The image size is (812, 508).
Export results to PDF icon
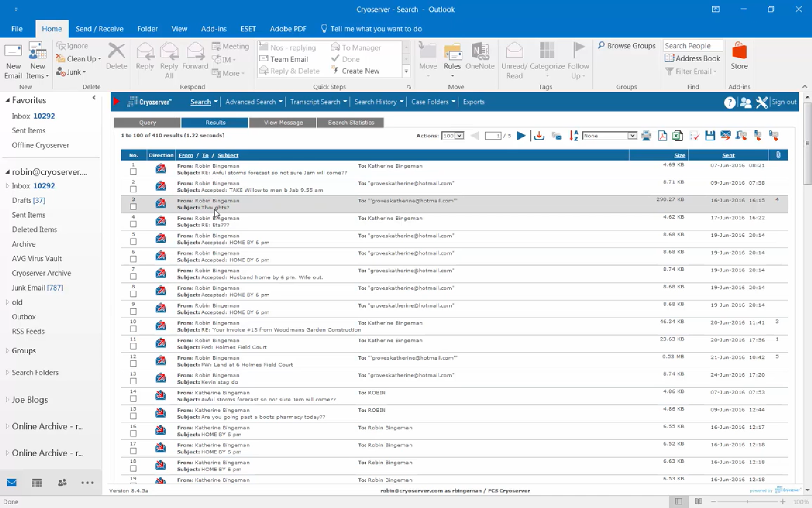pos(662,136)
